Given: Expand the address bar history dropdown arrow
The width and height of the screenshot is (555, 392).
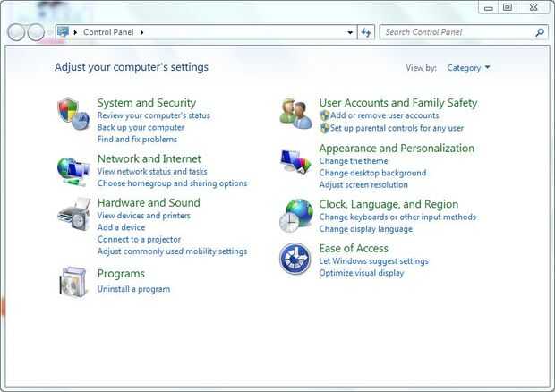Looking at the screenshot, I should (x=350, y=32).
